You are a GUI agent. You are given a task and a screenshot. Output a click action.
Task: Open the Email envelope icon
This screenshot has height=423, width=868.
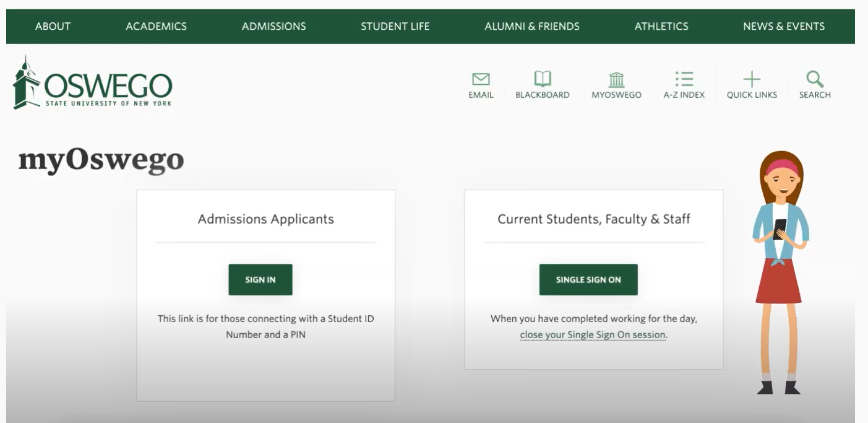tap(481, 79)
